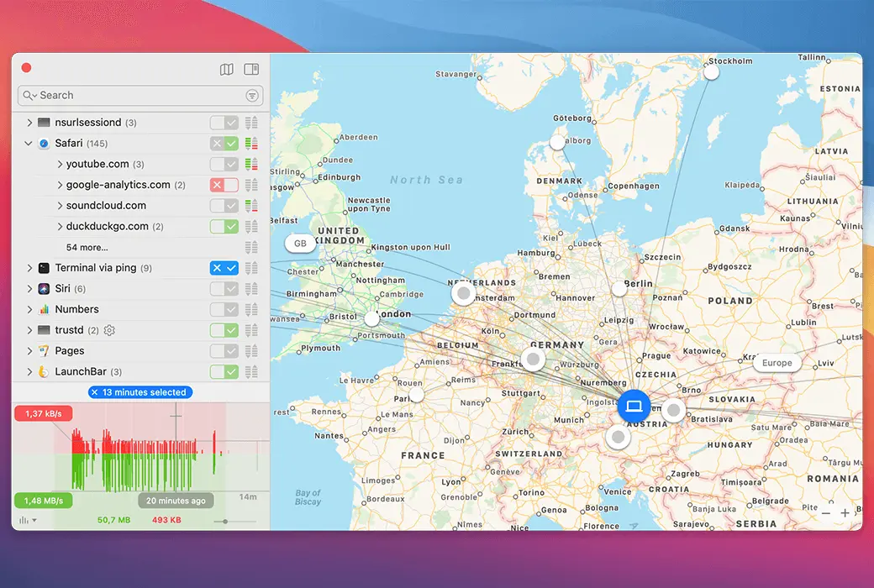Expand google-analytics.com connections
Screen dimensions: 874x588
[59, 185]
